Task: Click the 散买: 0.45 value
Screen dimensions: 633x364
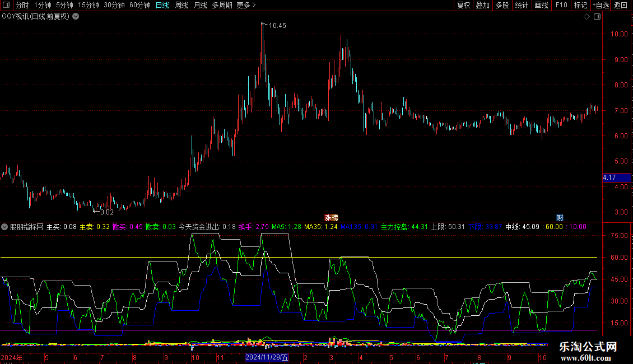Action: pyautogui.click(x=128, y=227)
